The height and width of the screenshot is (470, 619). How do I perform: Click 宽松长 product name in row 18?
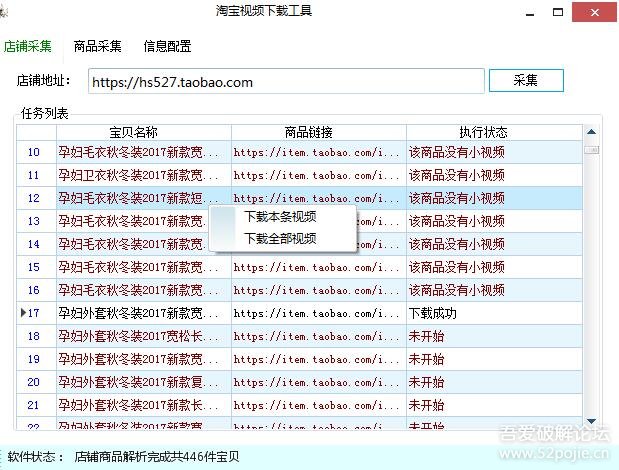144,336
